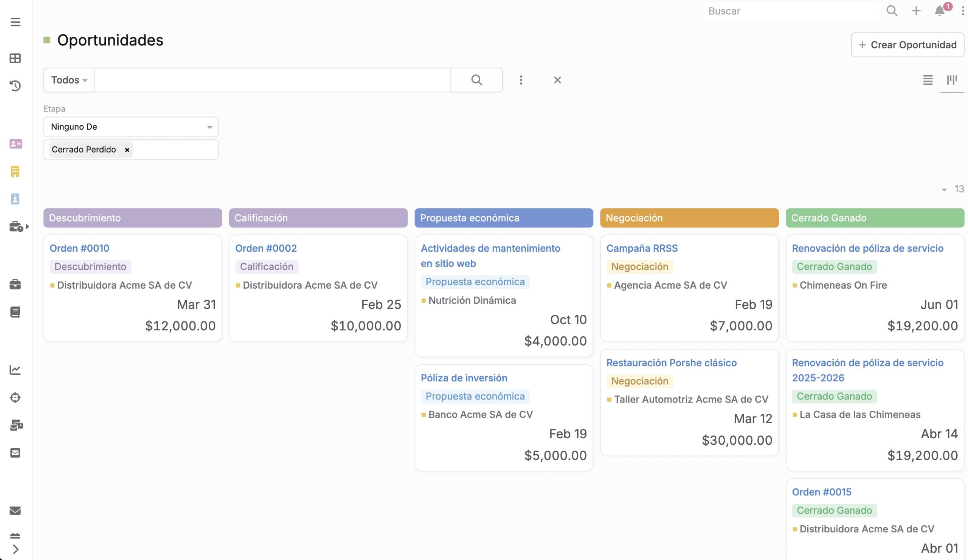Open the plain briefcase sidebar icon
968x560 pixels.
click(x=16, y=285)
